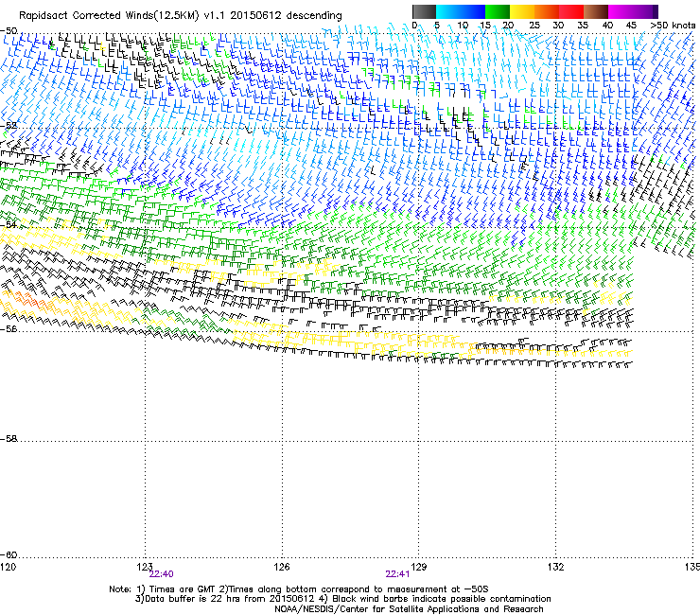The height and width of the screenshot is (615, 700).
Task: Click the purple time label 22:40
Action: (x=161, y=574)
